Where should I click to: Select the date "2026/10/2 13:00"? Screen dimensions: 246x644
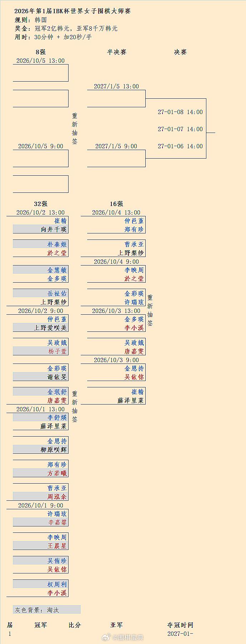tap(41, 212)
